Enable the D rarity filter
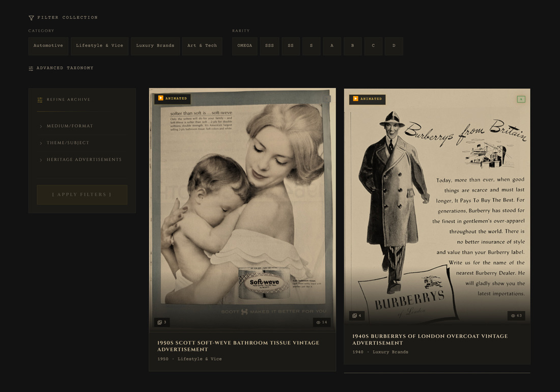The height and width of the screenshot is (392, 560). [x=394, y=46]
